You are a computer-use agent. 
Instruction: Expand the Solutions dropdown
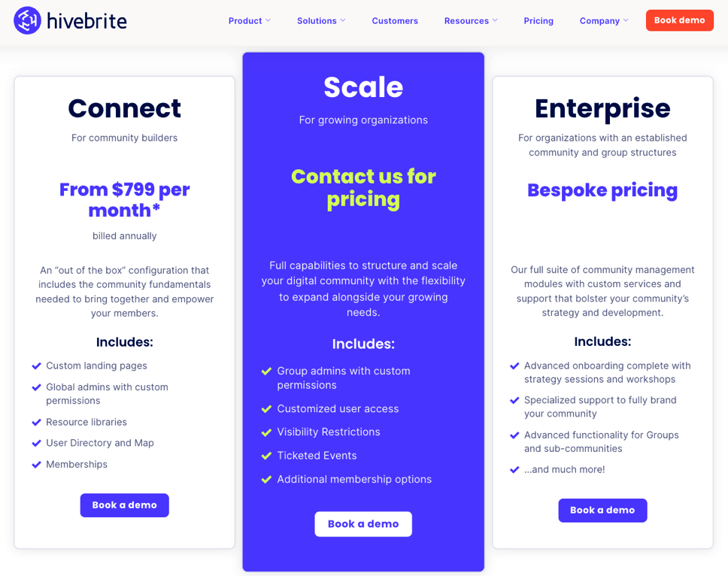[x=320, y=21]
